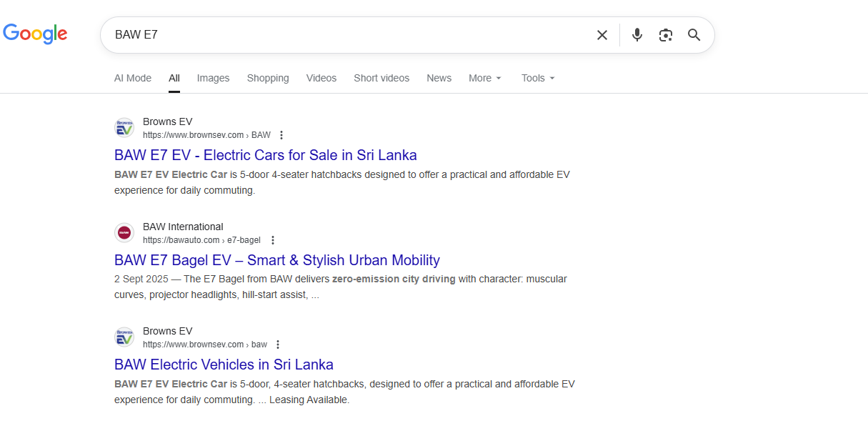
Task: Go to Videos tab
Action: pos(321,78)
